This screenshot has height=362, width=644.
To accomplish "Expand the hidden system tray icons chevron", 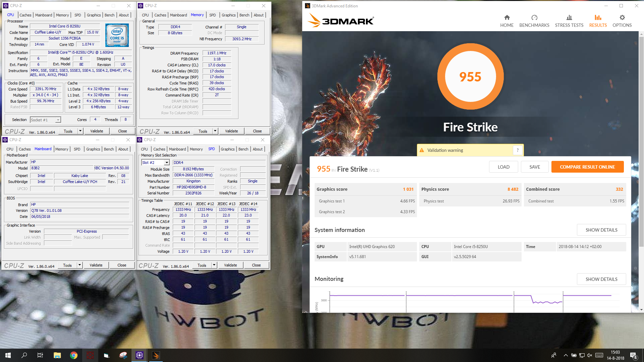I will click(x=566, y=355).
